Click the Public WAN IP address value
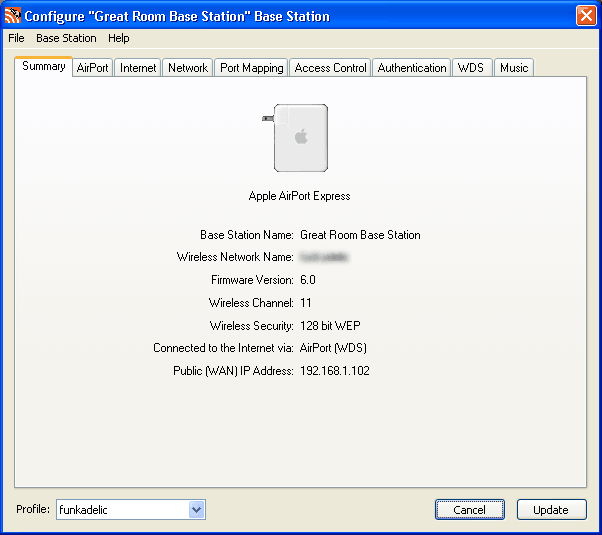Image resolution: width=602 pixels, height=535 pixels. 335,371
